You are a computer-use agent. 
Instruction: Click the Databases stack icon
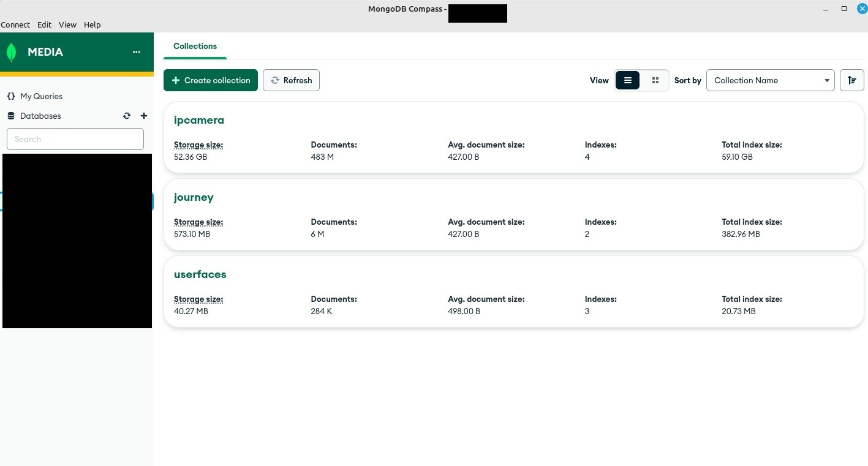11,116
